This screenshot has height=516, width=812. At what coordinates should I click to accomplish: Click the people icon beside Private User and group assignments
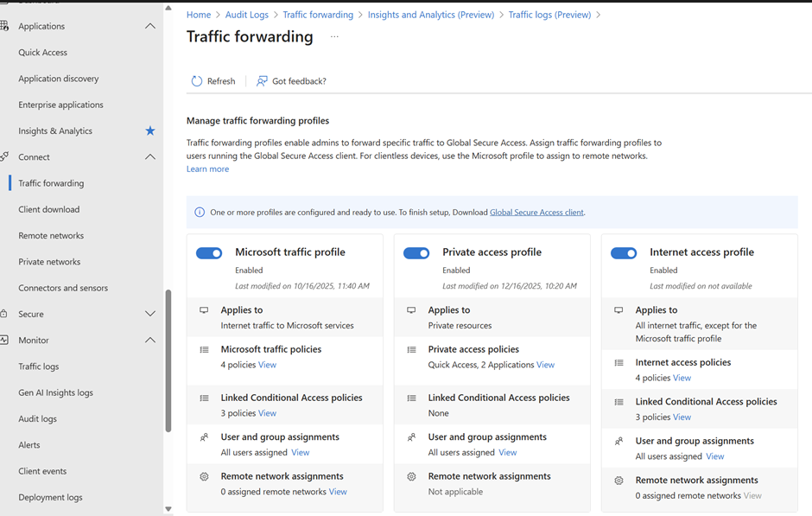coord(411,437)
